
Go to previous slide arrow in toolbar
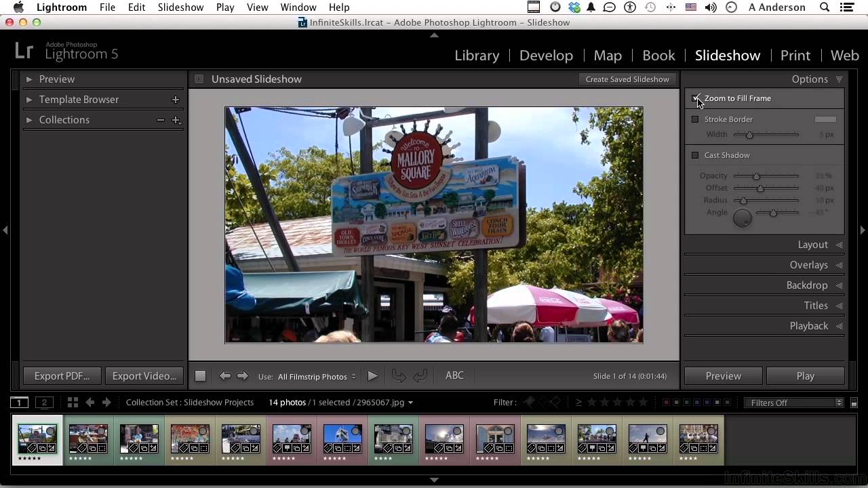click(224, 376)
